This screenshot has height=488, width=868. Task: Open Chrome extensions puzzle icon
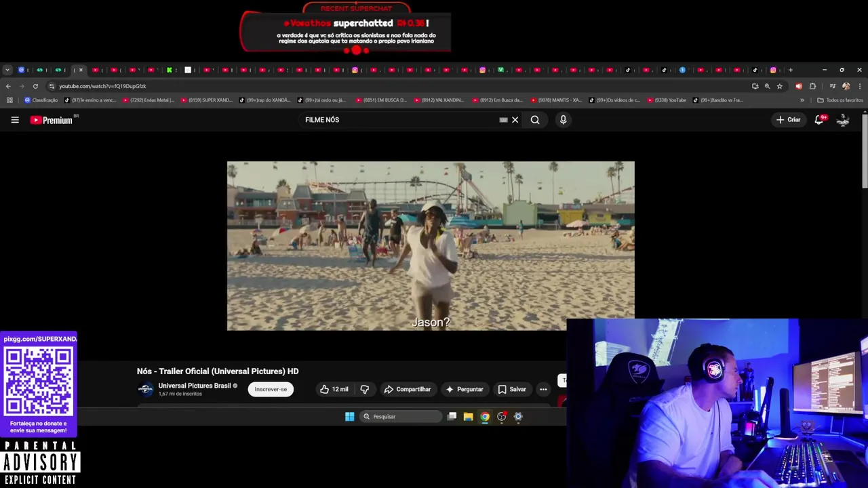click(812, 86)
